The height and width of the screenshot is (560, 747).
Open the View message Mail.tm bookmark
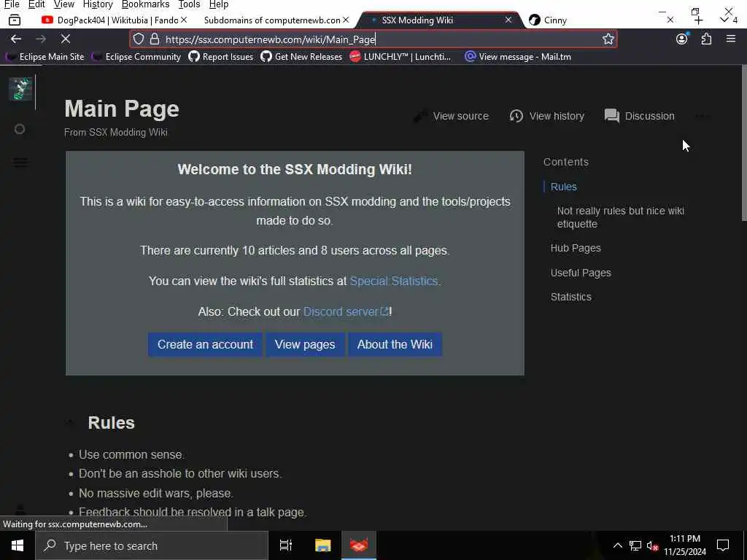(x=518, y=57)
